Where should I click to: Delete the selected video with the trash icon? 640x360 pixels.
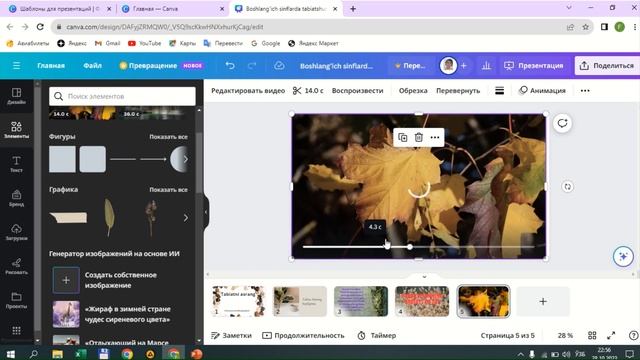(419, 138)
